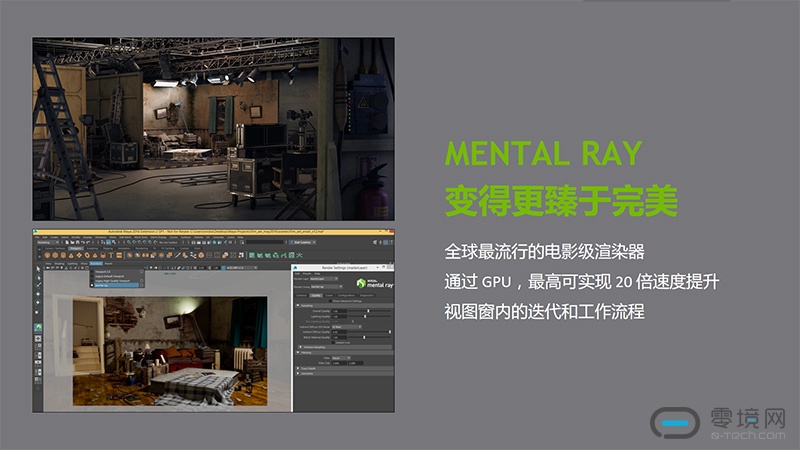Pick the Paint Selection tool in Tool Box
Screen dimensions: 800x450
coord(38,285)
